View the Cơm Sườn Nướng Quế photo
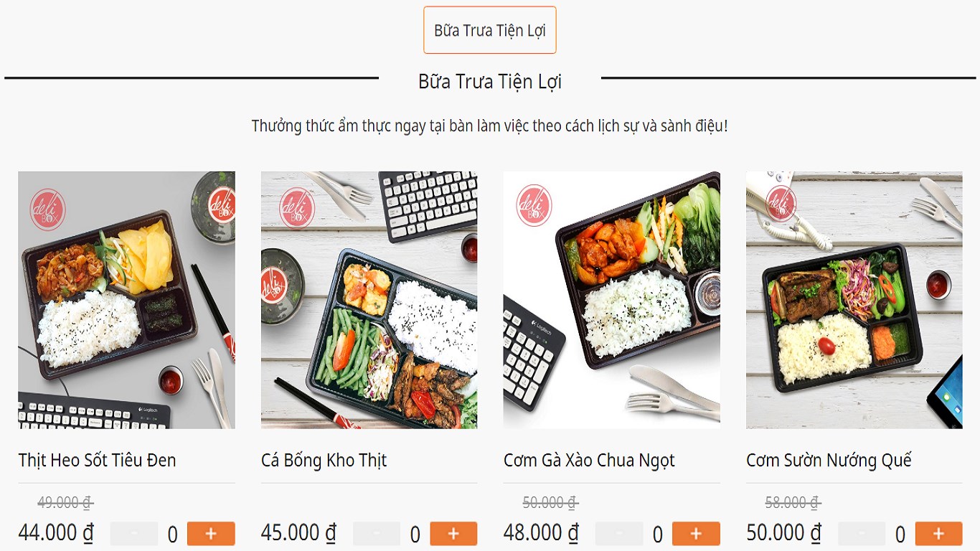Screen dimensions: 980x551 coord(854,300)
